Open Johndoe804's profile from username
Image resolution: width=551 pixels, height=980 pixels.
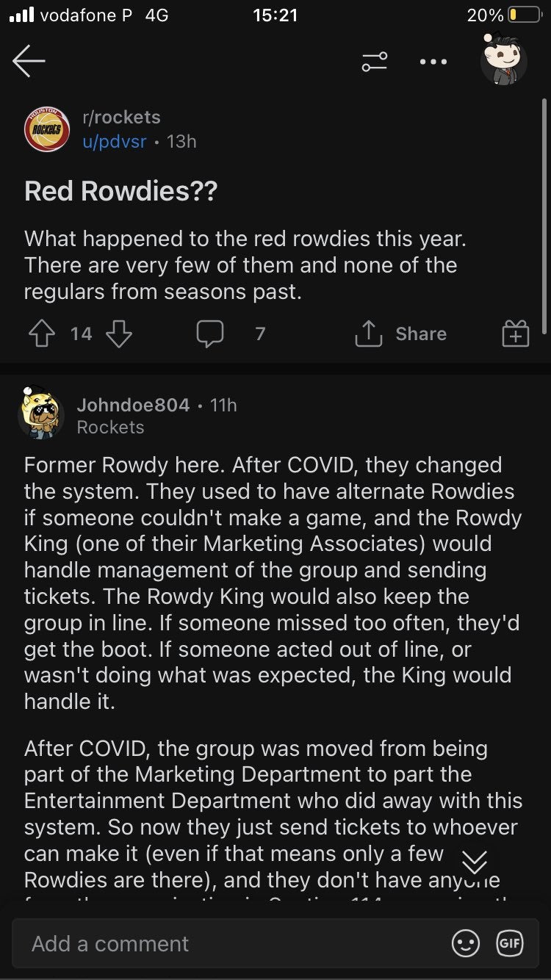pyautogui.click(x=133, y=405)
